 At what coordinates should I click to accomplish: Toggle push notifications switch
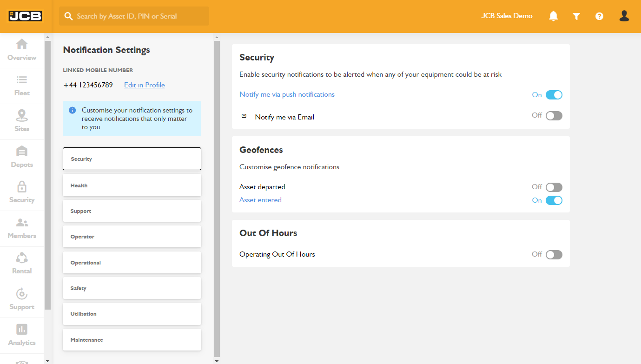coord(554,95)
